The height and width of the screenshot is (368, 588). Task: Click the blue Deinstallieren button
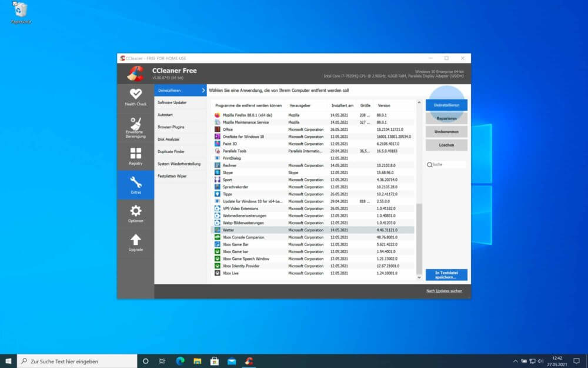tap(446, 105)
